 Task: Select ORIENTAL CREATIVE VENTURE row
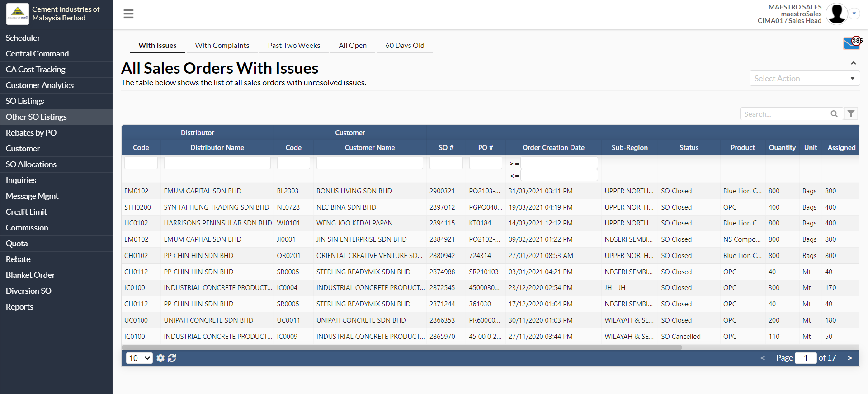tap(491, 256)
